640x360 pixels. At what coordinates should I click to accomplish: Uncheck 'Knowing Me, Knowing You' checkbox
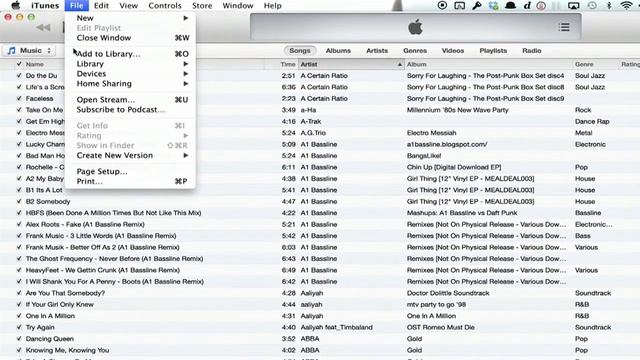click(19, 350)
